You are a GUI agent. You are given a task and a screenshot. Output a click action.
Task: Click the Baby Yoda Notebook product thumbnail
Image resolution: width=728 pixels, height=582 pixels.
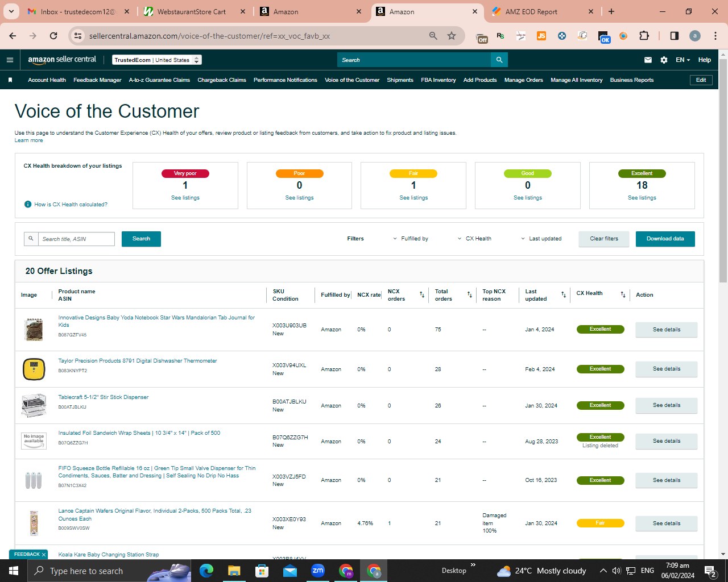point(34,330)
